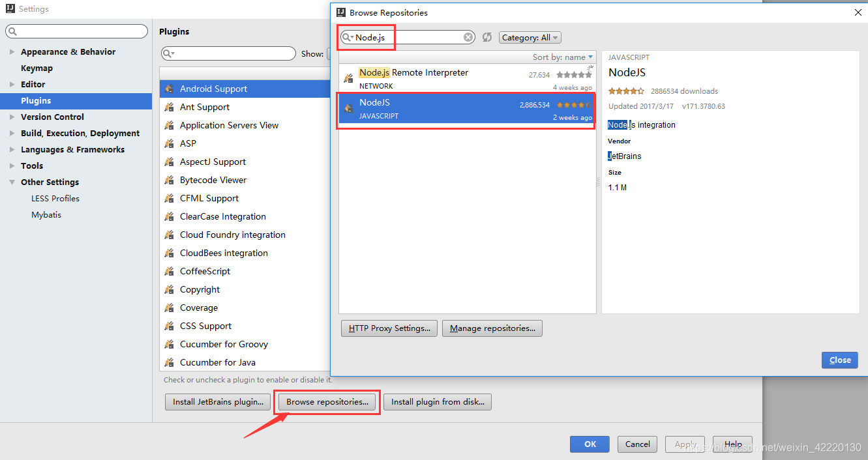Click Browse repositories button
Screen dimensions: 868x460
click(x=327, y=402)
